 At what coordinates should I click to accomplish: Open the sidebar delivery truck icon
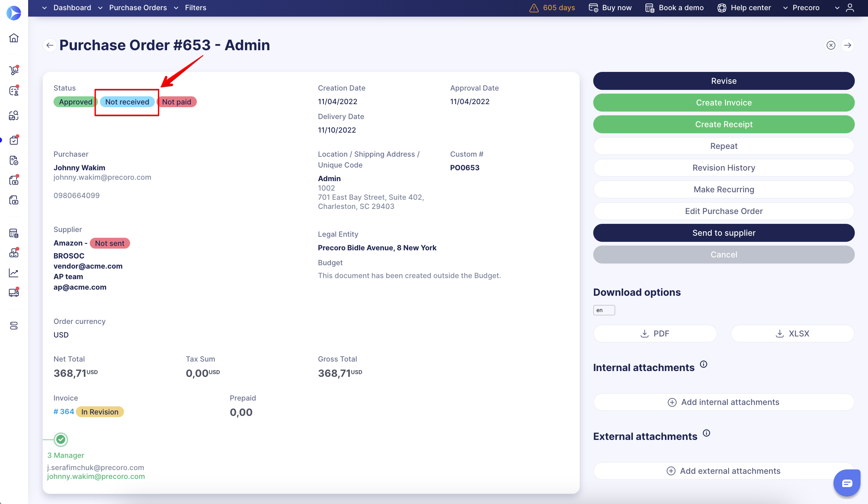click(14, 292)
